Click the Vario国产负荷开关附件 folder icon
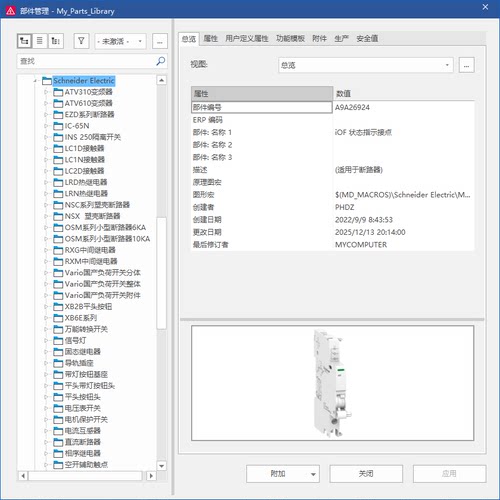Image resolution: width=500 pixels, height=500 pixels. click(58, 295)
